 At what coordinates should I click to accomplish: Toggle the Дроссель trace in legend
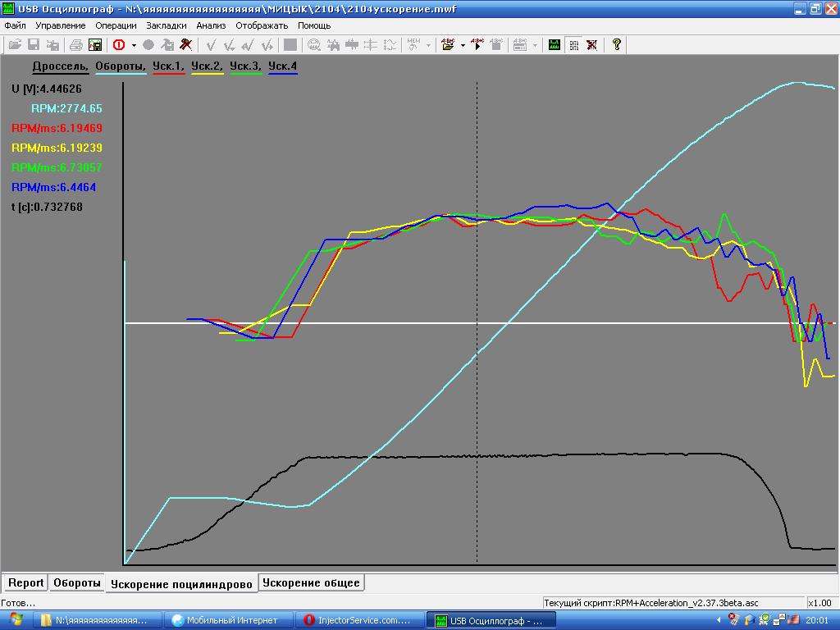tap(60, 66)
